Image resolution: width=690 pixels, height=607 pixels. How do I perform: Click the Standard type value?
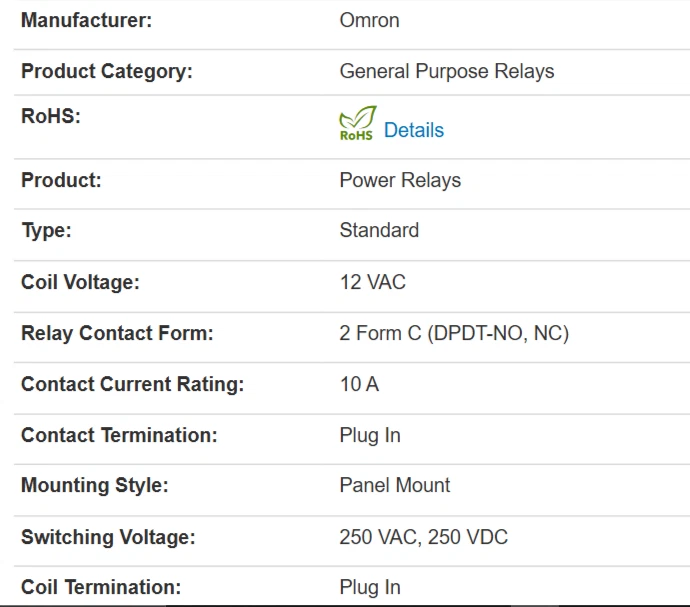pos(379,230)
